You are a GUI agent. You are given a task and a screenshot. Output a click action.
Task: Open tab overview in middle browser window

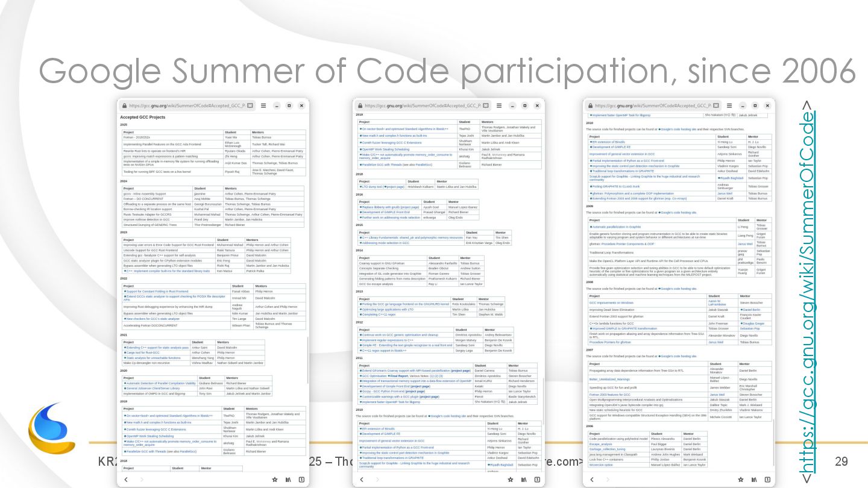(538, 480)
